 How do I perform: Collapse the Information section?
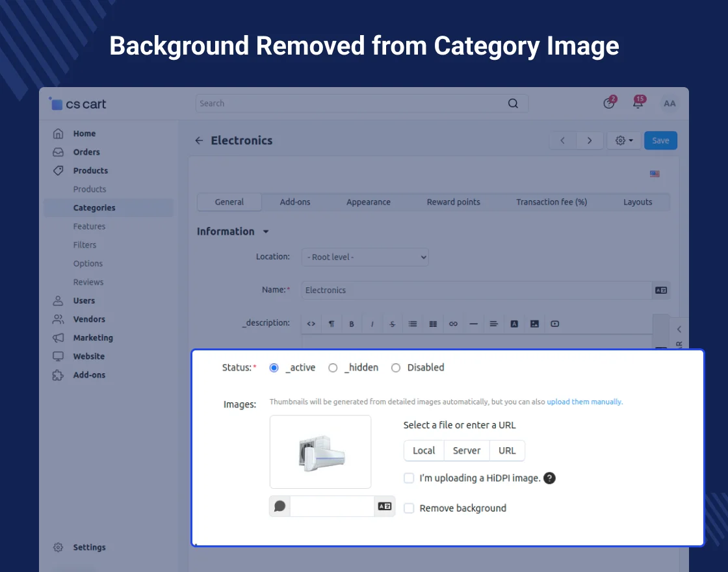(x=265, y=232)
